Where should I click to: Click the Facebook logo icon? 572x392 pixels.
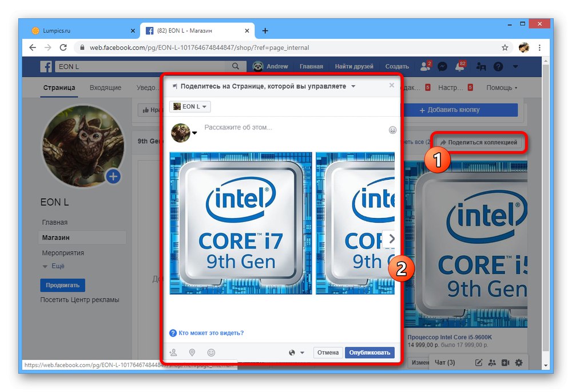coord(46,66)
